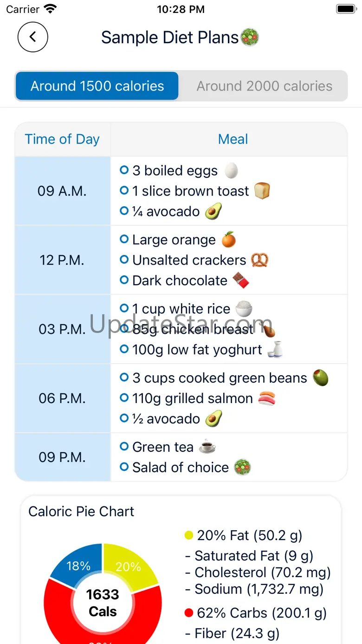The height and width of the screenshot is (644, 362).
Task: Tap the yellow Fat legend dot
Action: click(x=188, y=535)
